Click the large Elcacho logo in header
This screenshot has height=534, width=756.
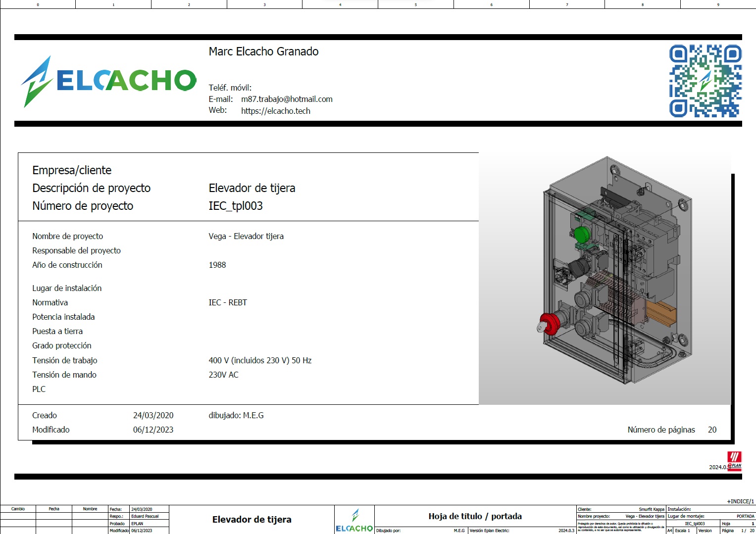pyautogui.click(x=108, y=81)
